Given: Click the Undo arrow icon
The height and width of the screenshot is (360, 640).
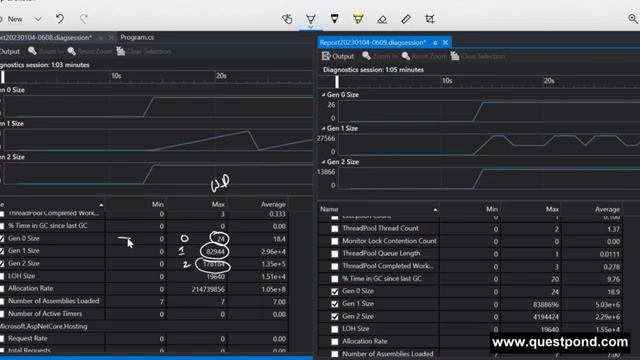Looking at the screenshot, I should coord(60,19).
